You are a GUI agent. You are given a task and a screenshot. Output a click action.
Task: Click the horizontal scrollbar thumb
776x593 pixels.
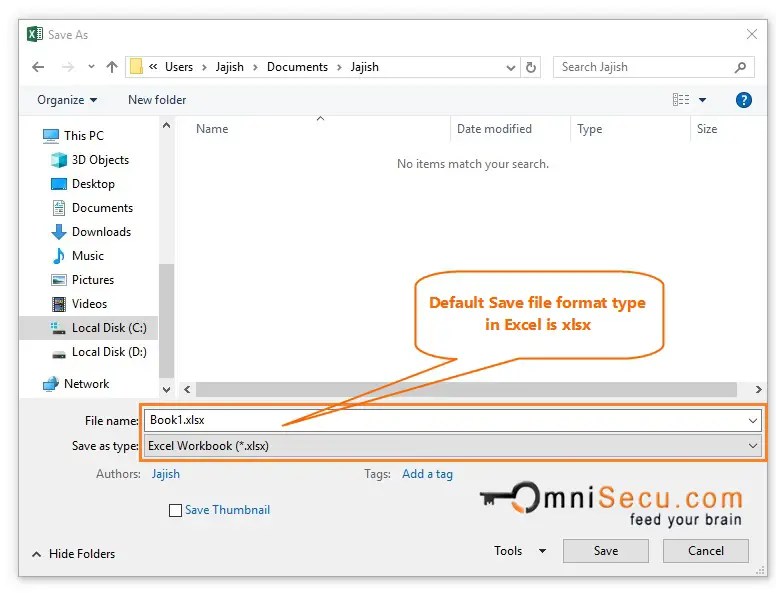point(466,390)
